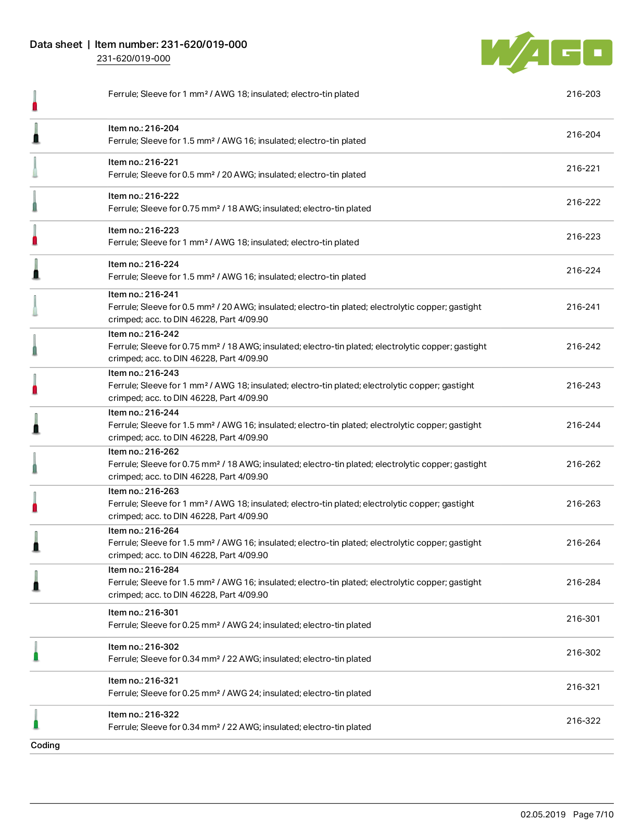Select the 216-224 item number on the right
The image size is (644, 833).
(x=583, y=271)
